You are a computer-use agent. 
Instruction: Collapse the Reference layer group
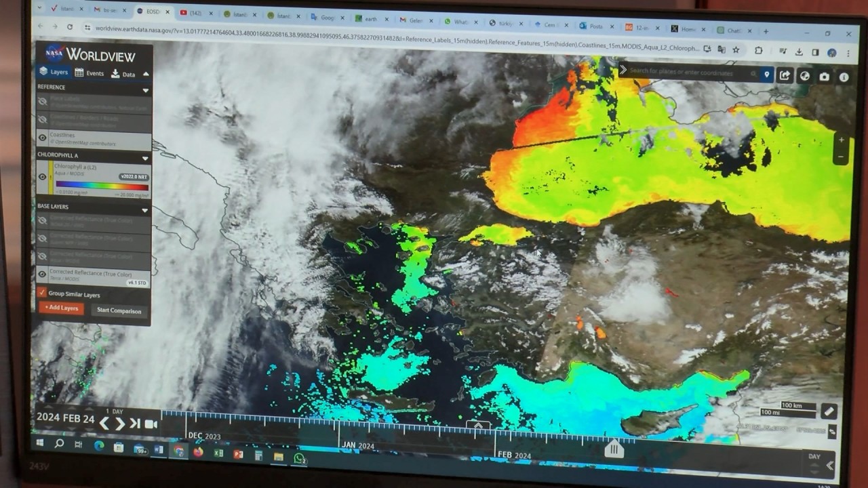(x=145, y=90)
